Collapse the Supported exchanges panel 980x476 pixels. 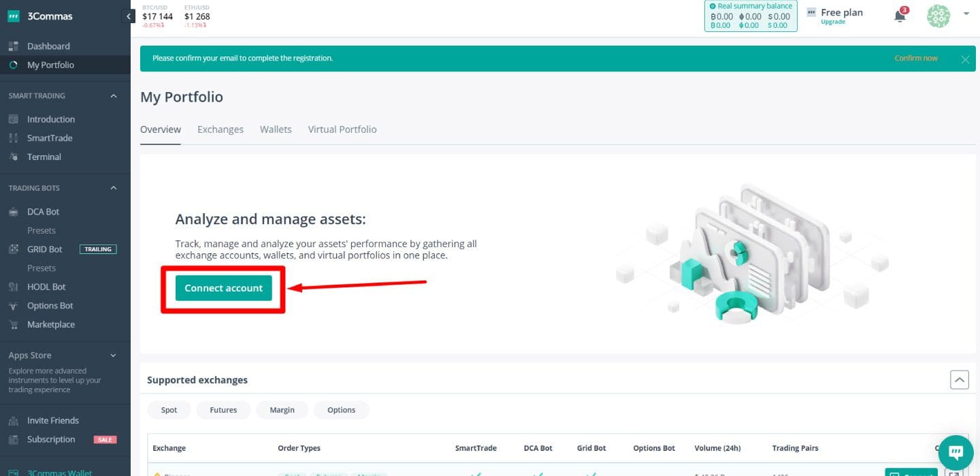tap(959, 380)
